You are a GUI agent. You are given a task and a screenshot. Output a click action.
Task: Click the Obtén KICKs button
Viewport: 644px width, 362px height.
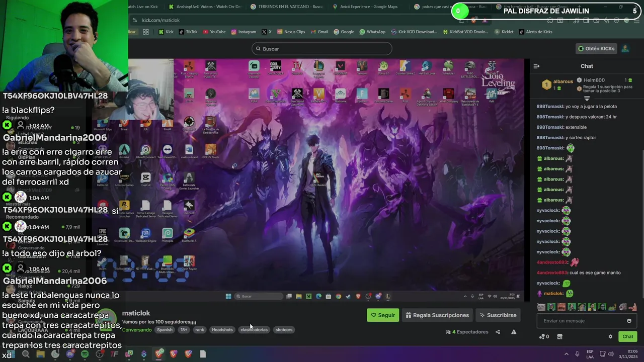(596, 49)
